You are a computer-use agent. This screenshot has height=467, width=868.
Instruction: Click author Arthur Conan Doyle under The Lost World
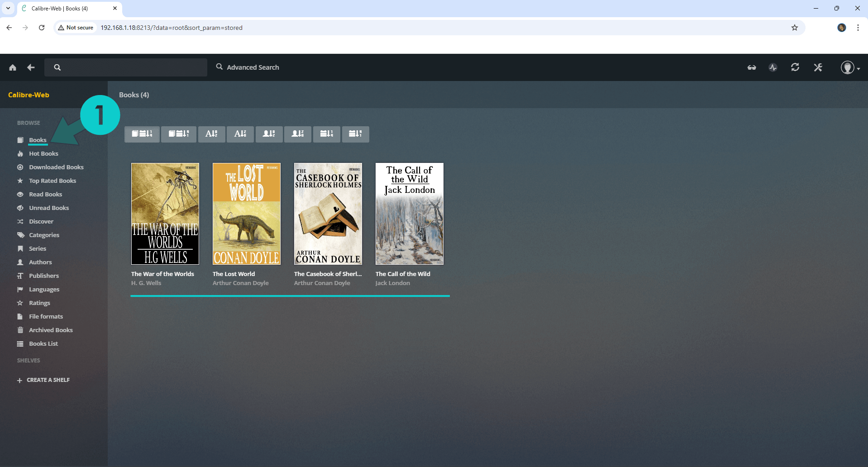pyautogui.click(x=241, y=283)
